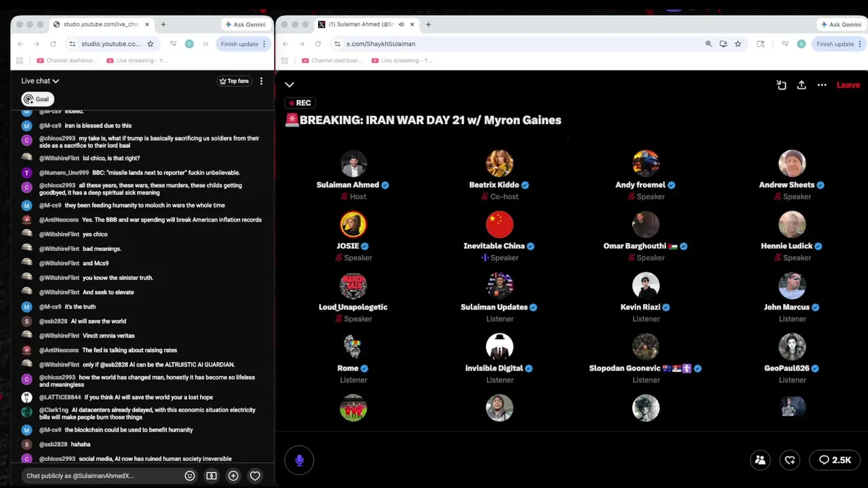
Task: Reload the YouTube Studio page
Action: (53, 44)
